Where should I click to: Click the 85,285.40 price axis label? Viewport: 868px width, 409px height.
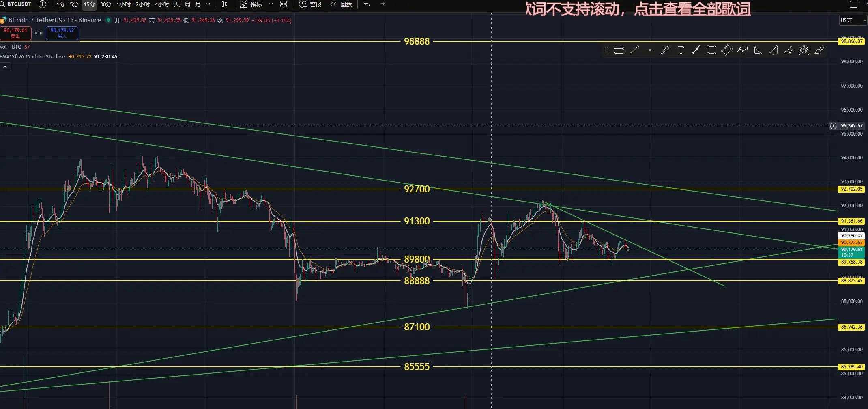851,367
